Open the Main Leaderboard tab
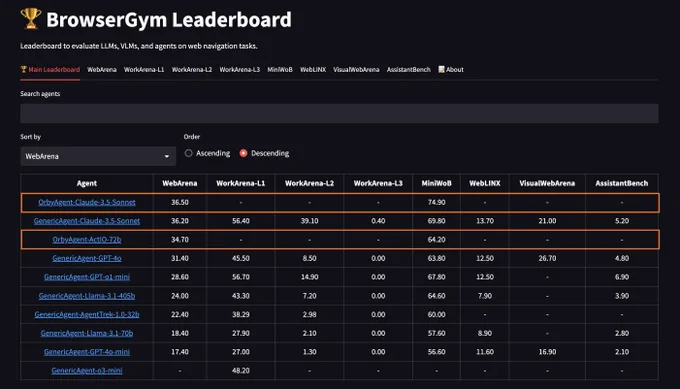 click(50, 69)
